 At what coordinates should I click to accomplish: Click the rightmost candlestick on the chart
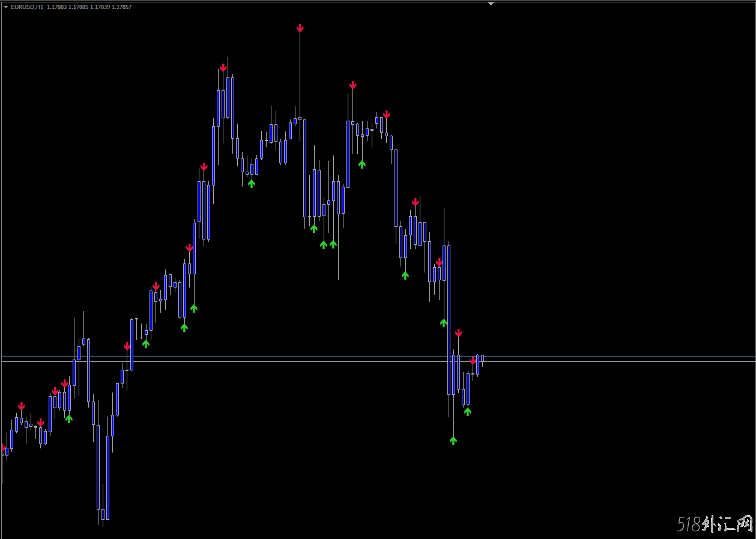(x=482, y=359)
